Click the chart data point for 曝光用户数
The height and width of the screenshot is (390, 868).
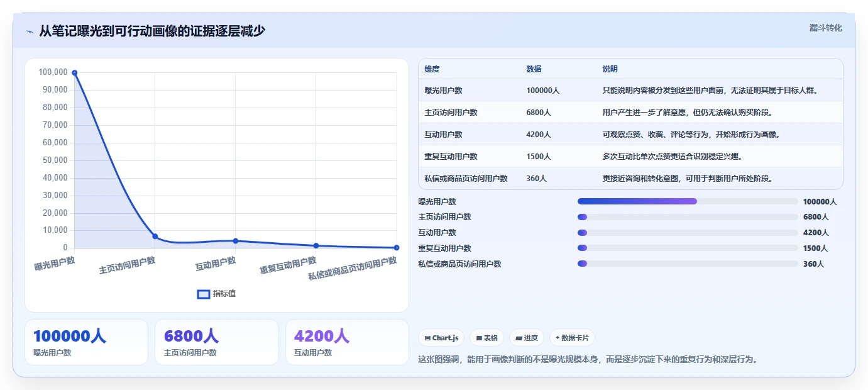(x=75, y=73)
